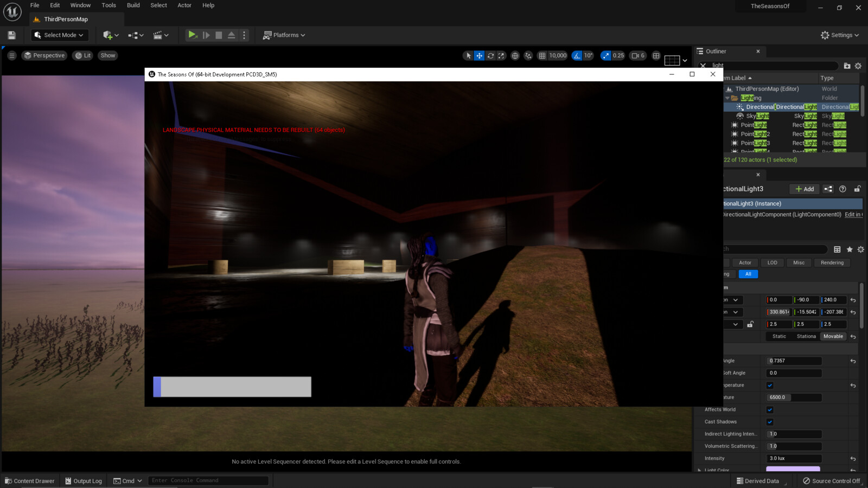Activate the Select objects cursor tool
Screen dimensions: 868x488
pyautogui.click(x=469, y=55)
